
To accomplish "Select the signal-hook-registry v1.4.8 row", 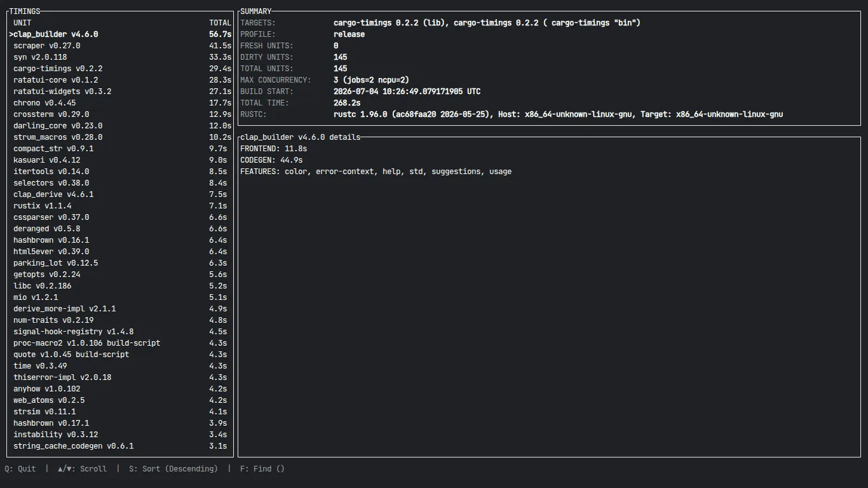I will coord(120,332).
